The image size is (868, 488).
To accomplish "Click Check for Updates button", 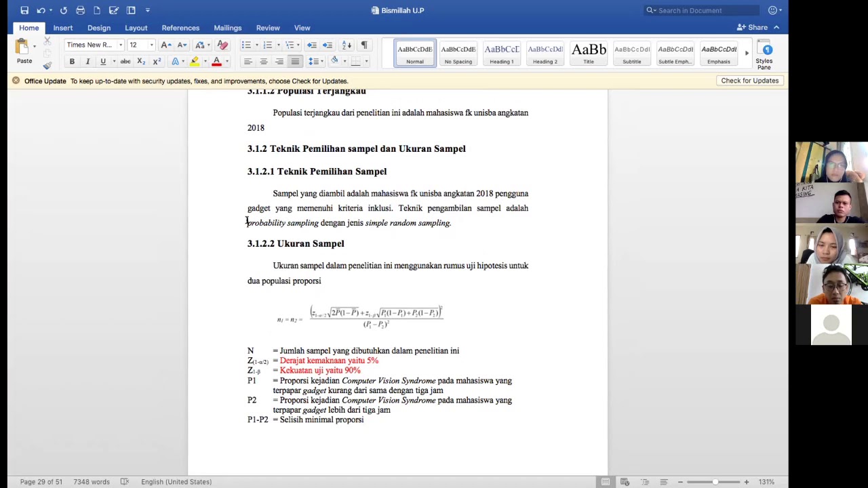I will [750, 81].
